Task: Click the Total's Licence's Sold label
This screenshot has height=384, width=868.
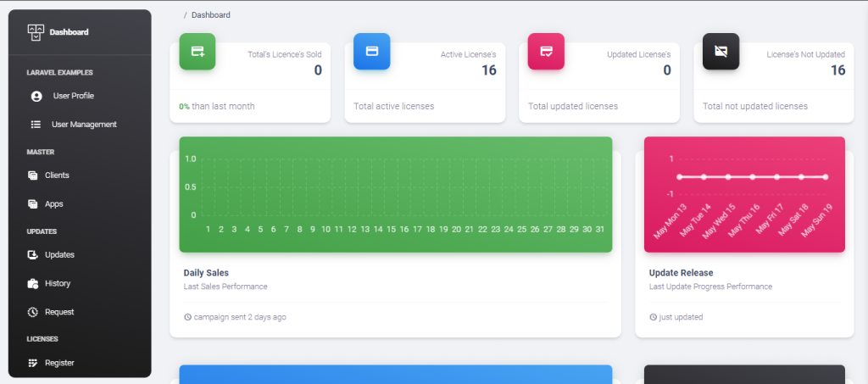Action: pyautogui.click(x=285, y=55)
